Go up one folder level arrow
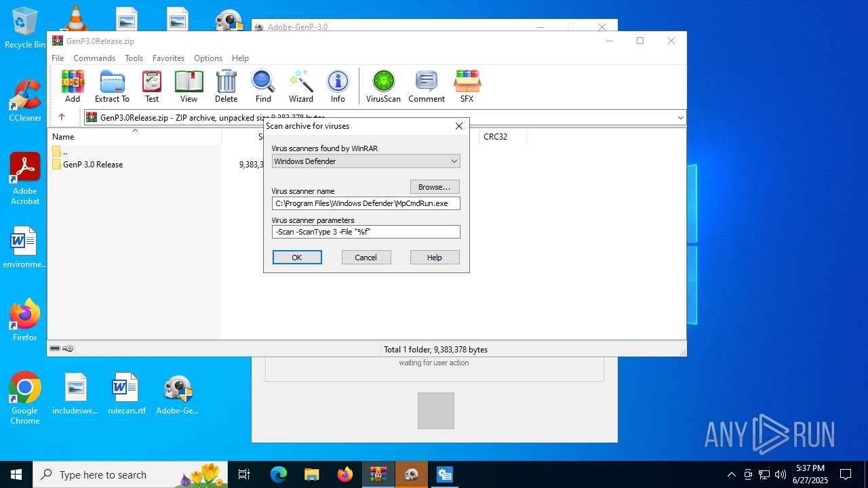 click(x=62, y=117)
